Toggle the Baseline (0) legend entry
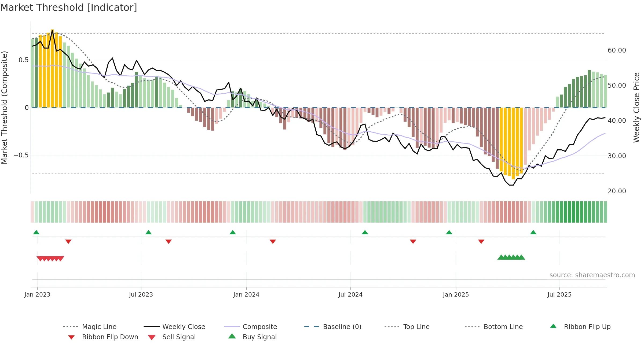Image resolution: width=644 pixels, height=362 pixels. [333, 327]
